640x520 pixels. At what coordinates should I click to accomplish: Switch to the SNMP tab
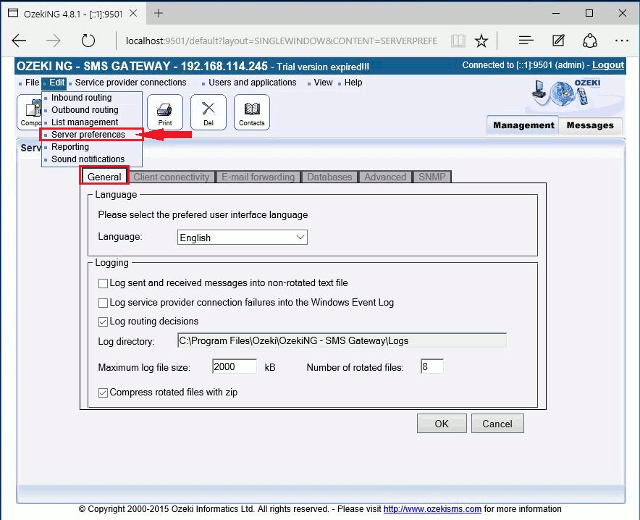pyautogui.click(x=432, y=177)
